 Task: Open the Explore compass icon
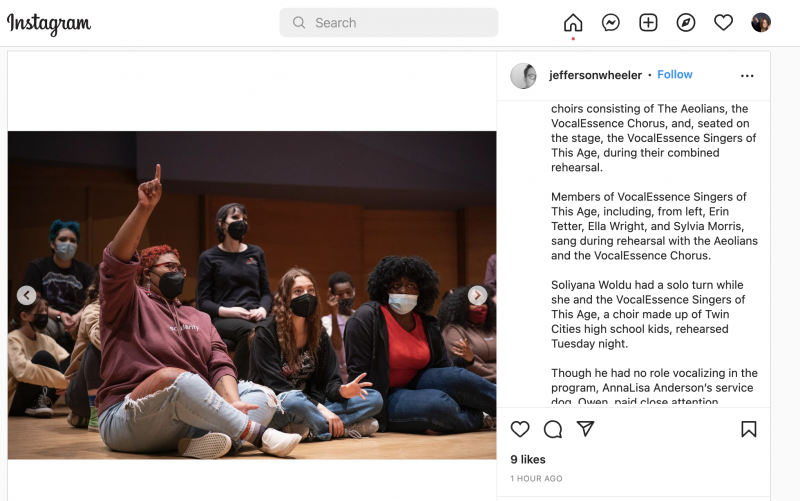point(686,22)
